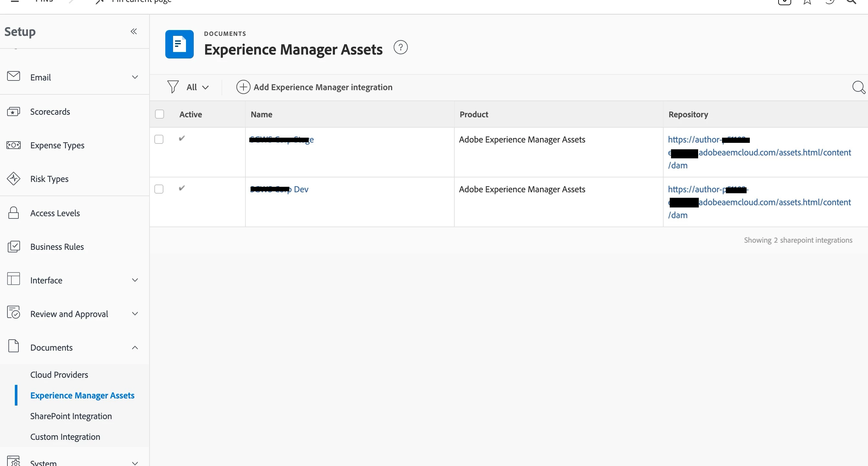Expand the Email section chevron
The image size is (868, 466).
pos(135,77)
